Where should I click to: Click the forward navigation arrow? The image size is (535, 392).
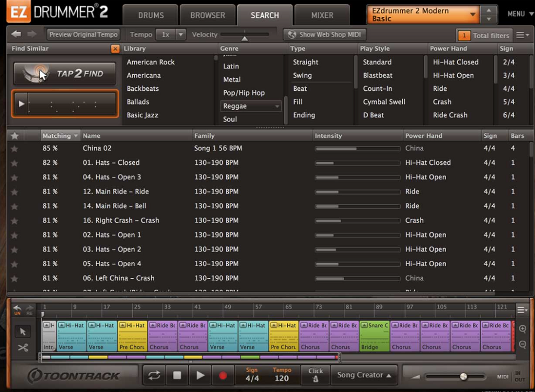tap(32, 34)
